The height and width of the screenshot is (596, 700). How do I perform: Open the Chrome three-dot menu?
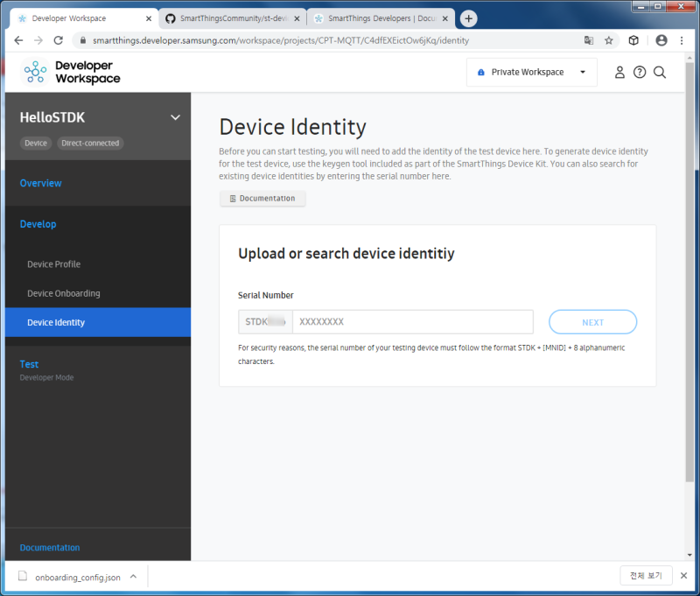682,40
